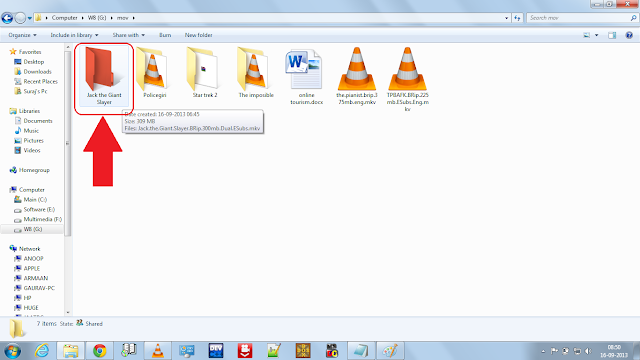Select Computer in navigation pane
The height and width of the screenshot is (360, 640).
point(27,190)
